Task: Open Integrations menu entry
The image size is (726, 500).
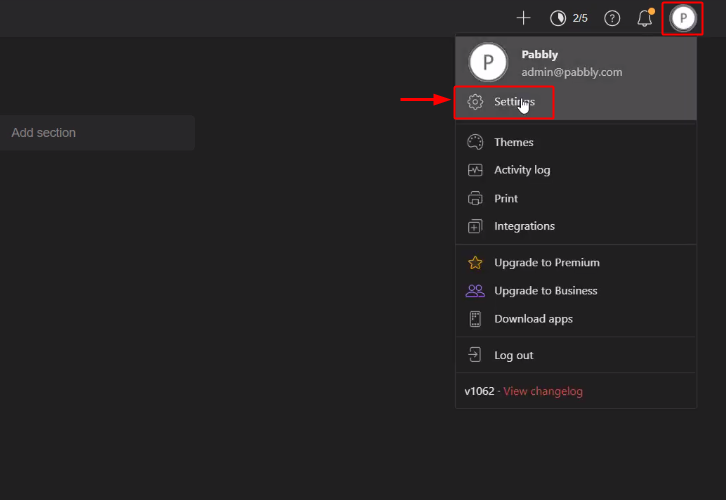Action: (576, 226)
